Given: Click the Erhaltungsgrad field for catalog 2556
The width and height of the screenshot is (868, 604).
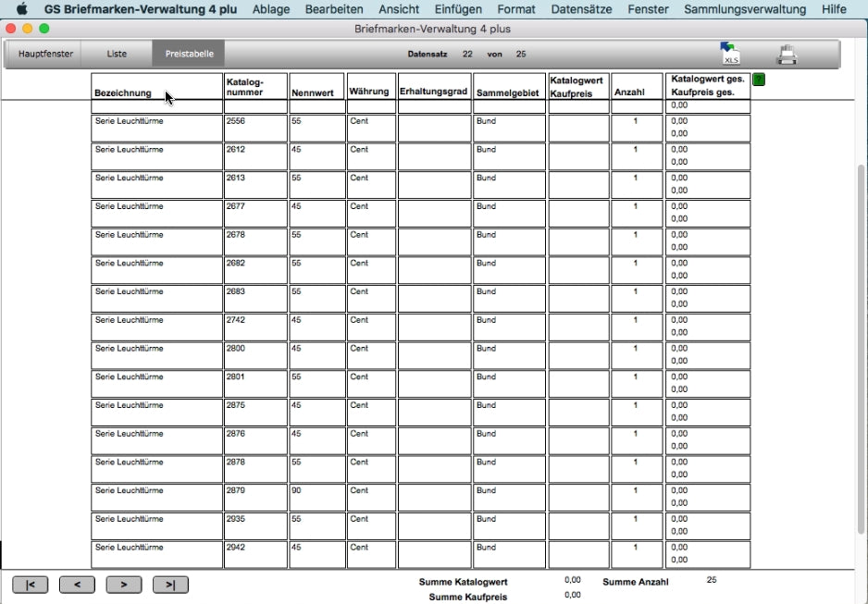Looking at the screenshot, I should (x=434, y=128).
